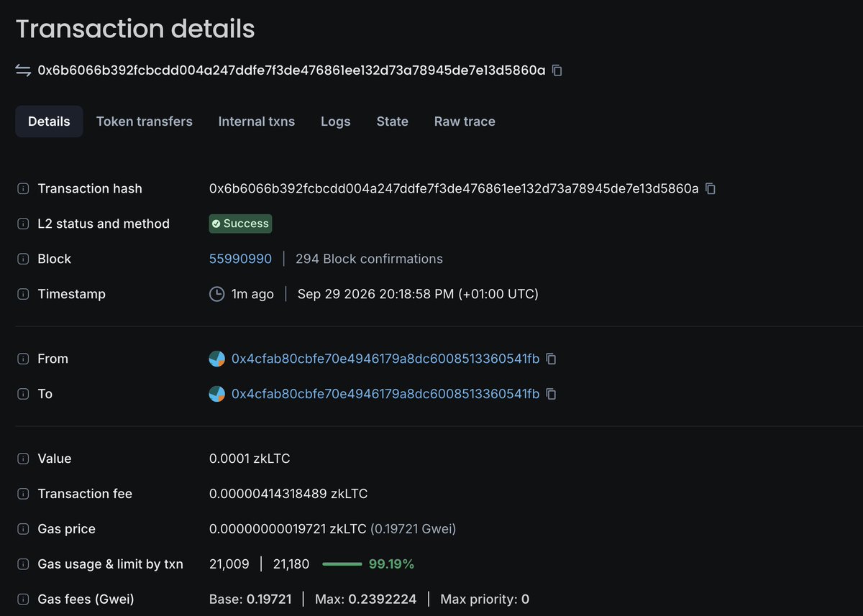863x616 pixels.
Task: Click the To address identicon avatar
Action: [x=217, y=394]
